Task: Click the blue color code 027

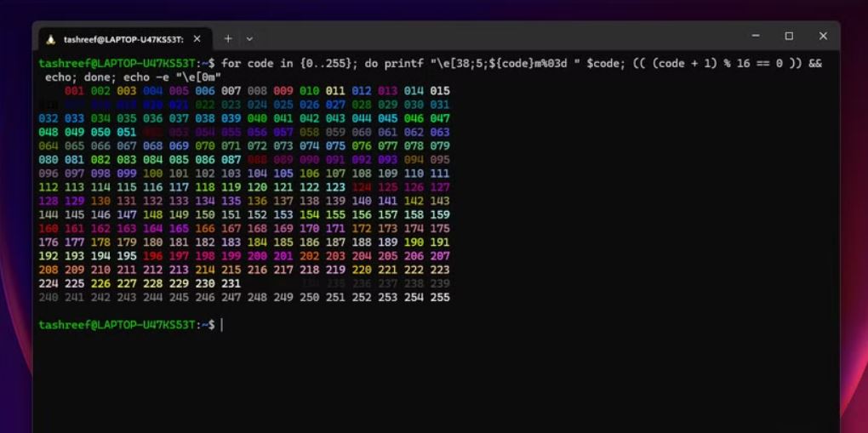Action: tap(335, 105)
